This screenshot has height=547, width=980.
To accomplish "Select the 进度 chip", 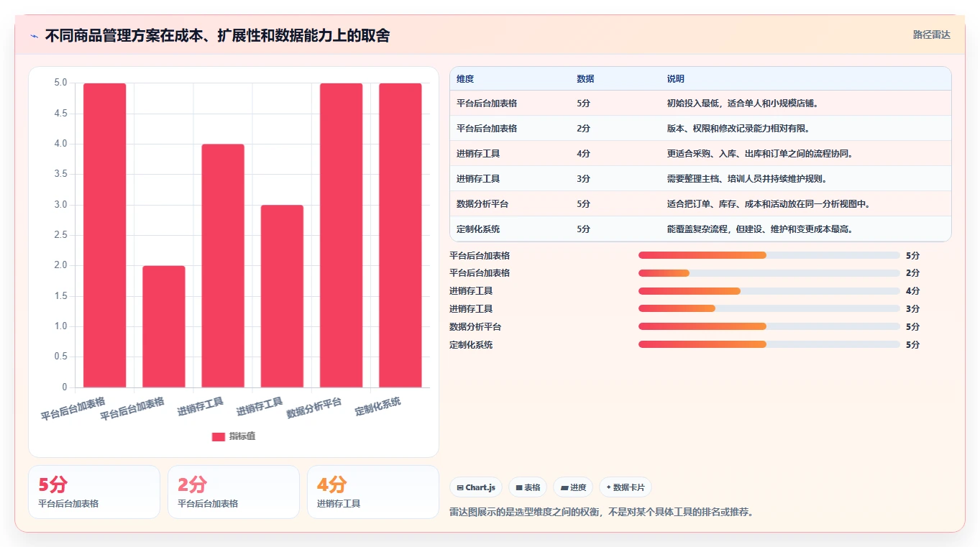I will tap(573, 487).
